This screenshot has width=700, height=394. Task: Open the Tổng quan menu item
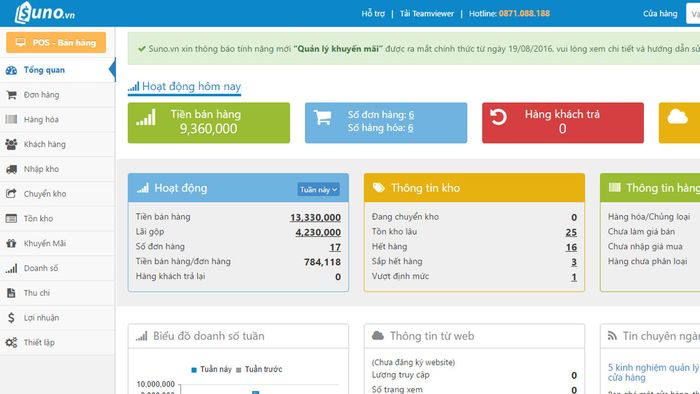point(57,70)
